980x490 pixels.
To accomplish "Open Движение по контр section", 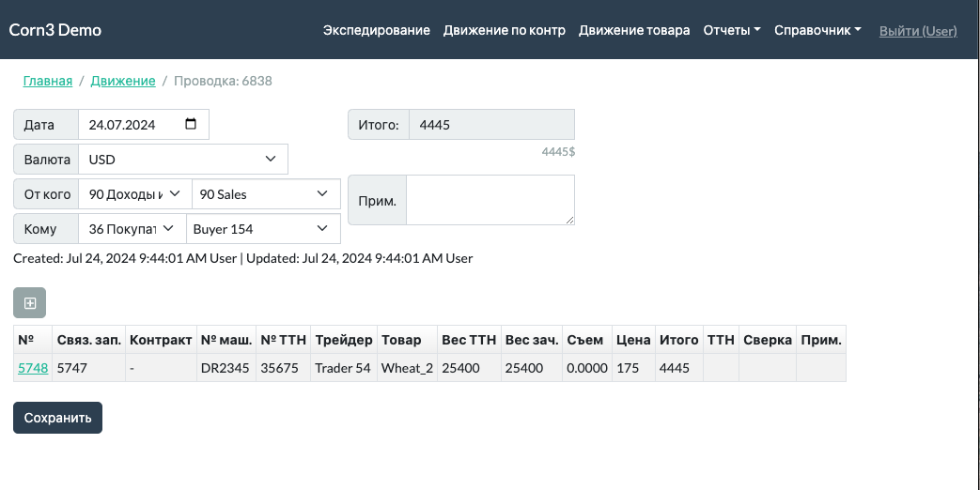I will click(x=504, y=30).
